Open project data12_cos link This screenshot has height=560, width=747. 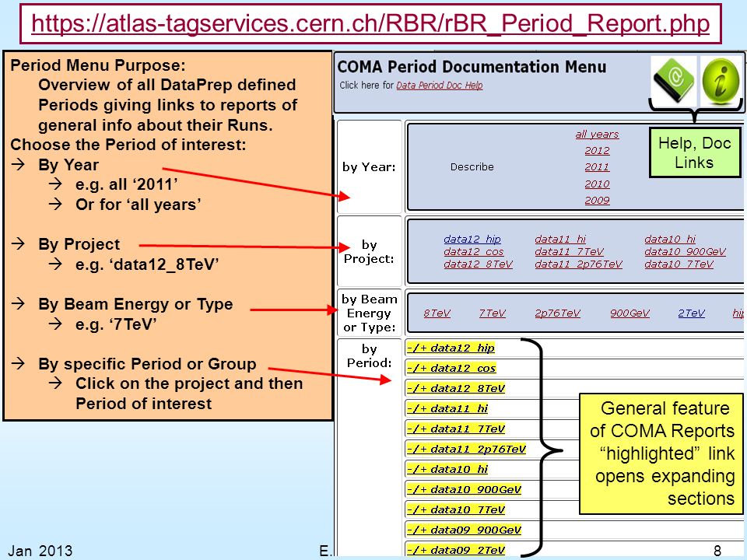474,251
